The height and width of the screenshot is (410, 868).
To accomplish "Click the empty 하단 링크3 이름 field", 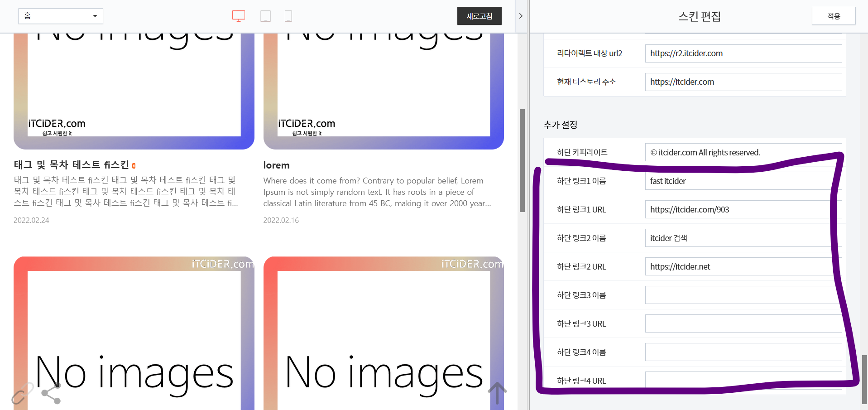I will coord(743,295).
